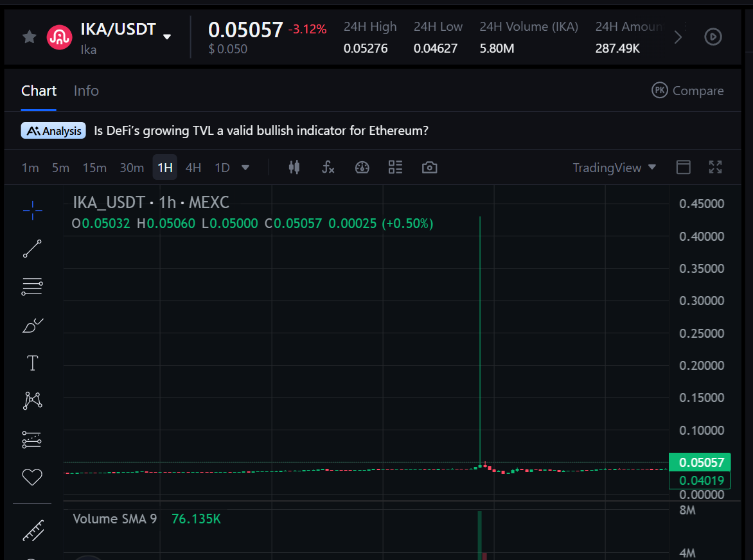
Task: Add IKA/USDT to favorites with star icon
Action: (x=29, y=37)
